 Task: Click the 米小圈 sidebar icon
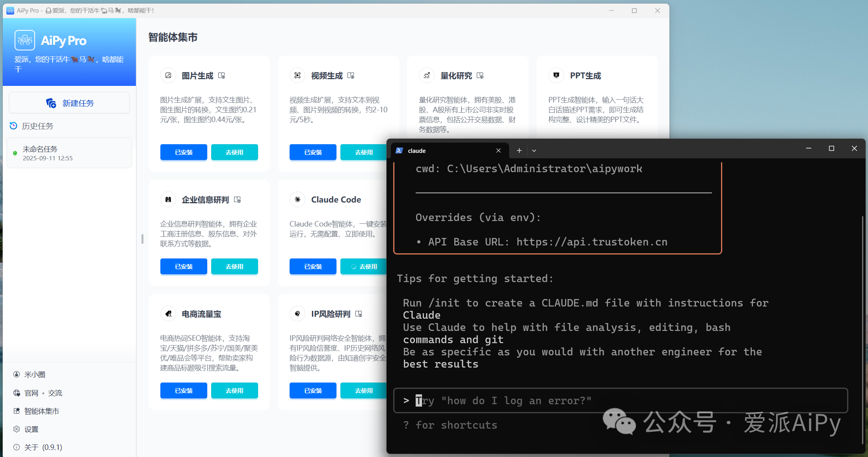tap(17, 374)
